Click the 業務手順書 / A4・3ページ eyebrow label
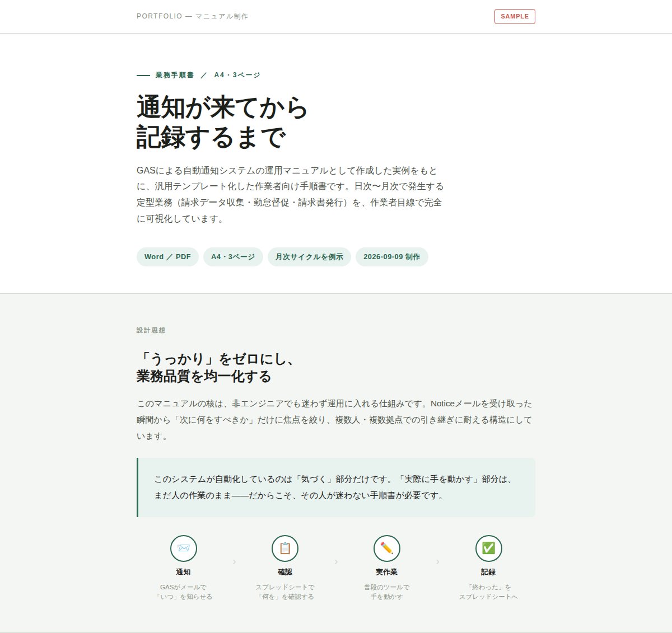Viewport: 672px width, 633px height. pos(199,75)
